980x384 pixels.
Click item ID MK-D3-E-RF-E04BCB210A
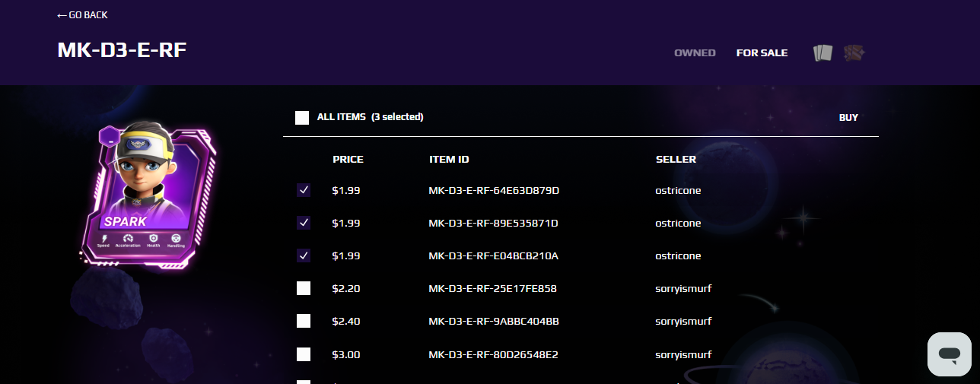pos(493,255)
